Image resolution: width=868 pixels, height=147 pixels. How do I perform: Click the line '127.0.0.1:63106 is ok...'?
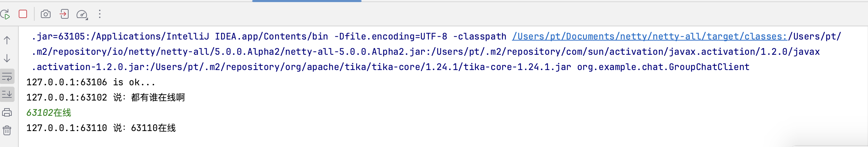[91, 82]
